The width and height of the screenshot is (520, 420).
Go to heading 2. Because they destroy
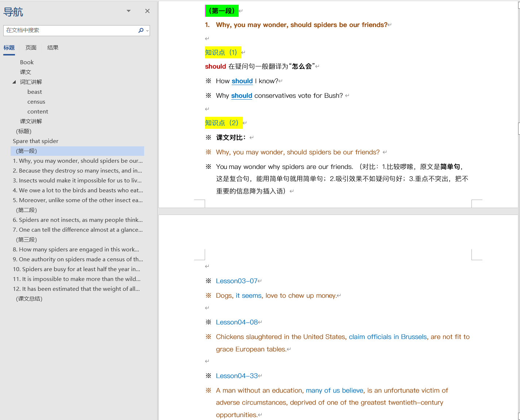click(77, 171)
